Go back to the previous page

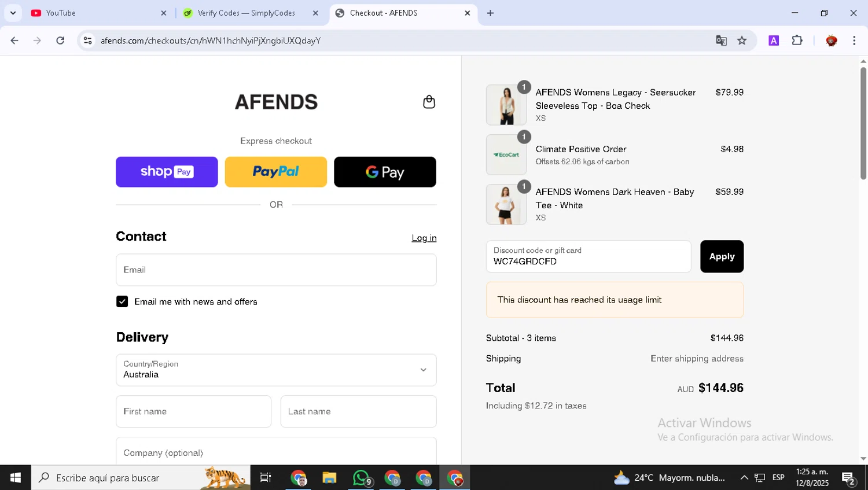pos(14,40)
